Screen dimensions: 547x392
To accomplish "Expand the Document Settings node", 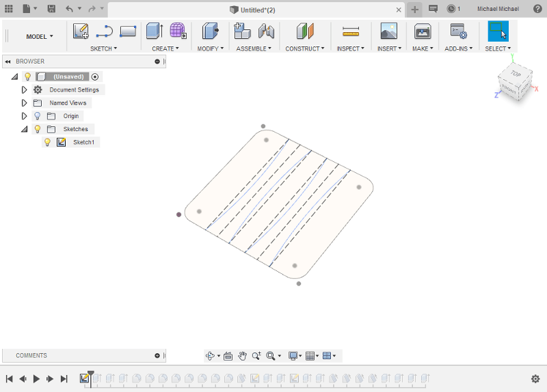I will point(24,90).
